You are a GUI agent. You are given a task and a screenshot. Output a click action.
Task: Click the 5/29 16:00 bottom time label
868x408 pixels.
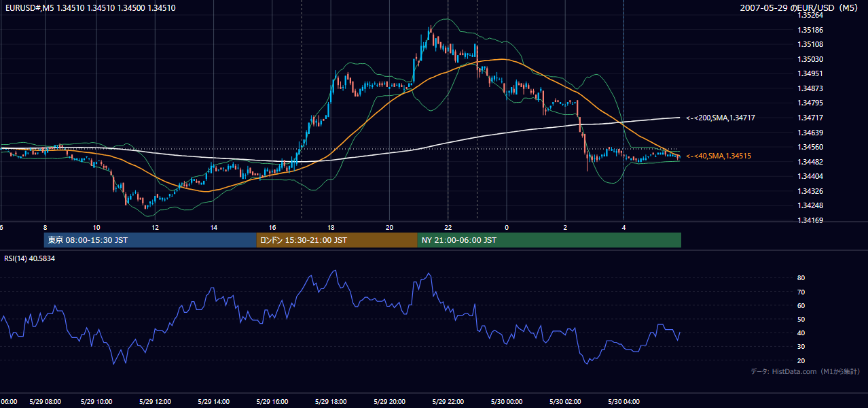point(272,401)
